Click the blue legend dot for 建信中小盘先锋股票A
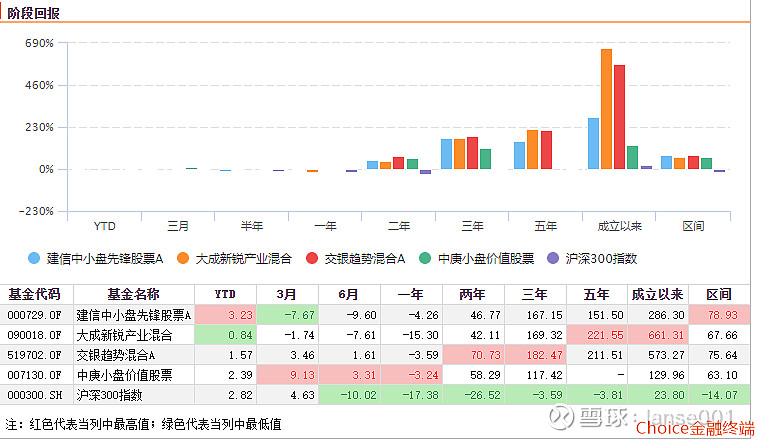Image resolution: width=758 pixels, height=440 pixels. pos(34,258)
